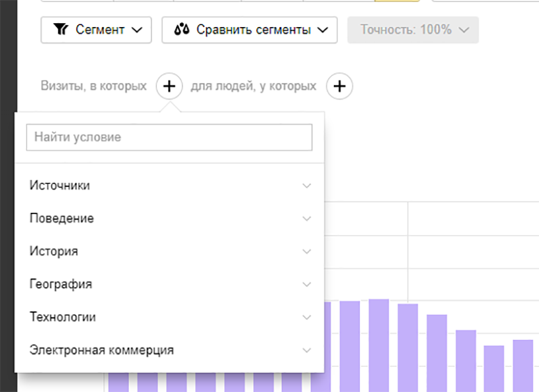The height and width of the screenshot is (392, 539).
Task: Click the droplets icon on Сравнить сегменты
Action: tap(182, 30)
